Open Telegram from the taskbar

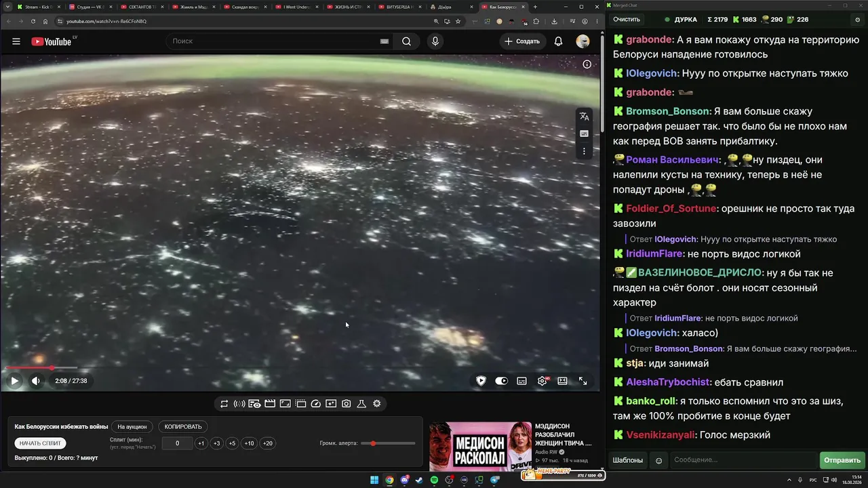coord(494,481)
